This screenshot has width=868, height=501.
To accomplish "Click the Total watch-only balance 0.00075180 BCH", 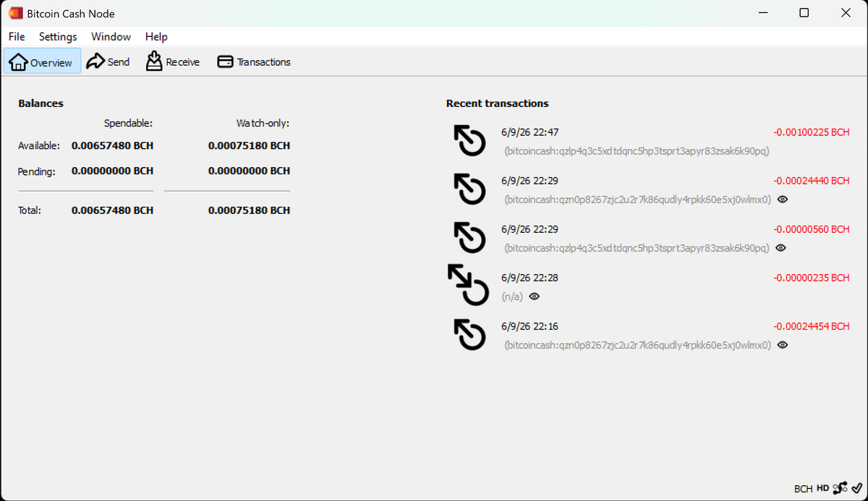I will [249, 210].
